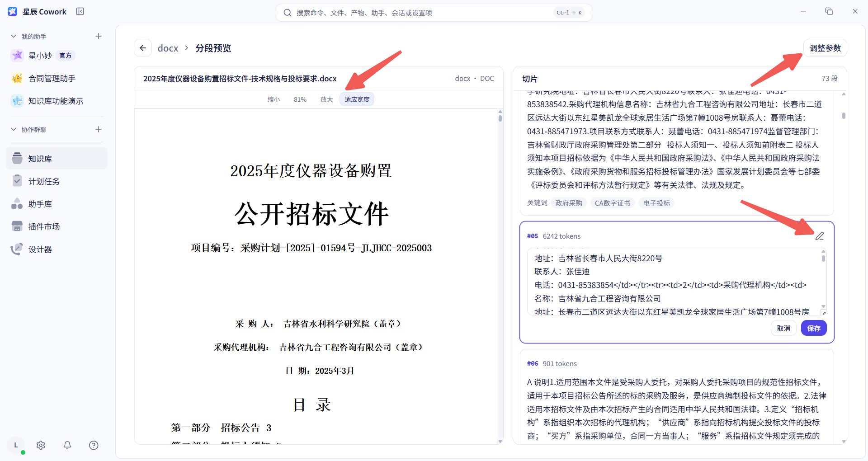Image resolution: width=868 pixels, height=461 pixels.
Task: Click the 政府采购 keyword tag
Action: pyautogui.click(x=569, y=203)
